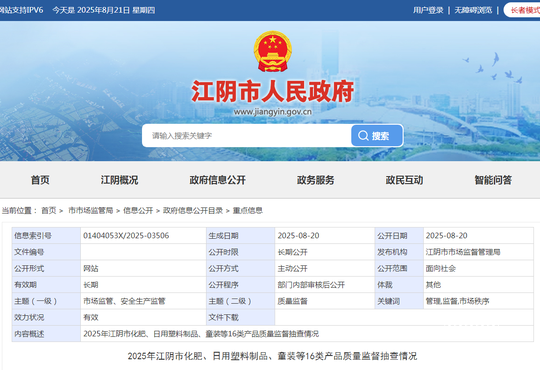Screen dimensions: 540x370
Task: Open 用户登录 user login link
Action: click(428, 10)
